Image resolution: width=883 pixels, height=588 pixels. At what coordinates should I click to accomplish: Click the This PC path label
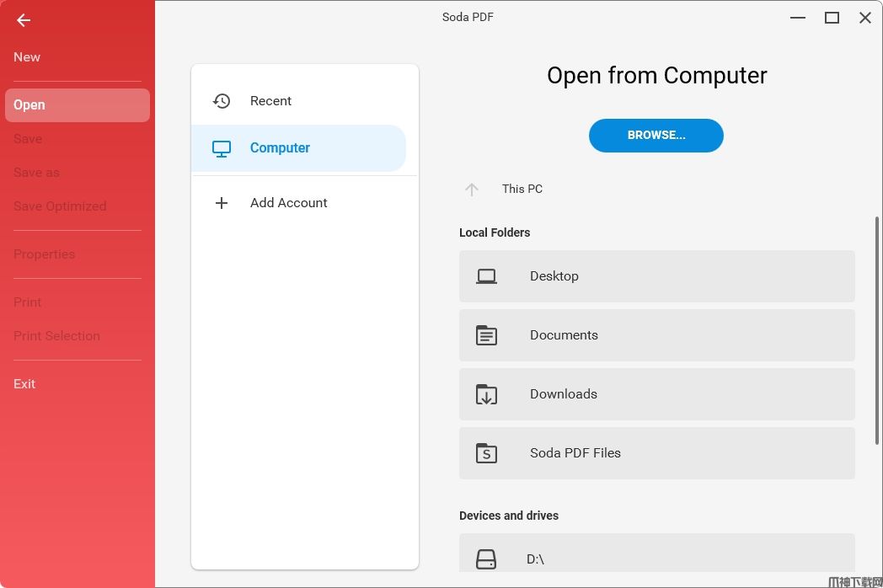point(522,190)
